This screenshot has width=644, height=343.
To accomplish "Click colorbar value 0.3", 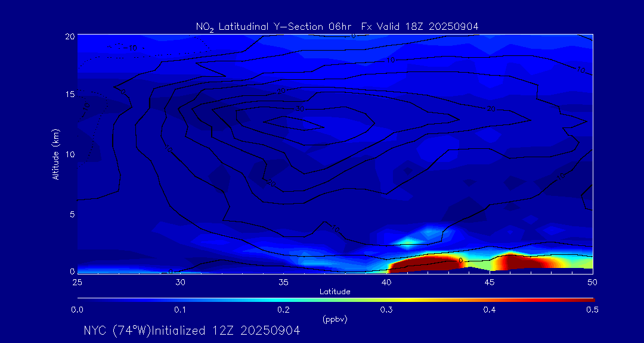I will 388,310.
